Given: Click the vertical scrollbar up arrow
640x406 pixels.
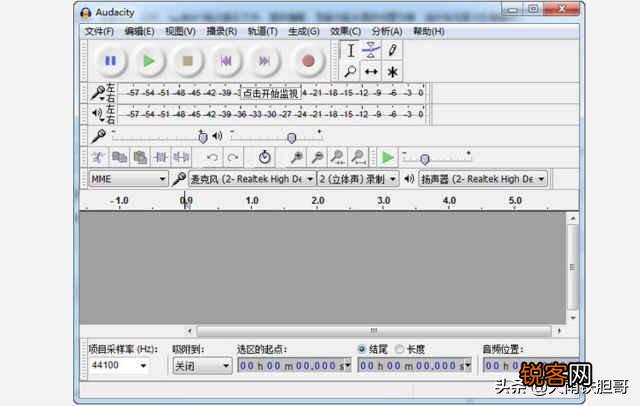Looking at the screenshot, I should pos(573,219).
